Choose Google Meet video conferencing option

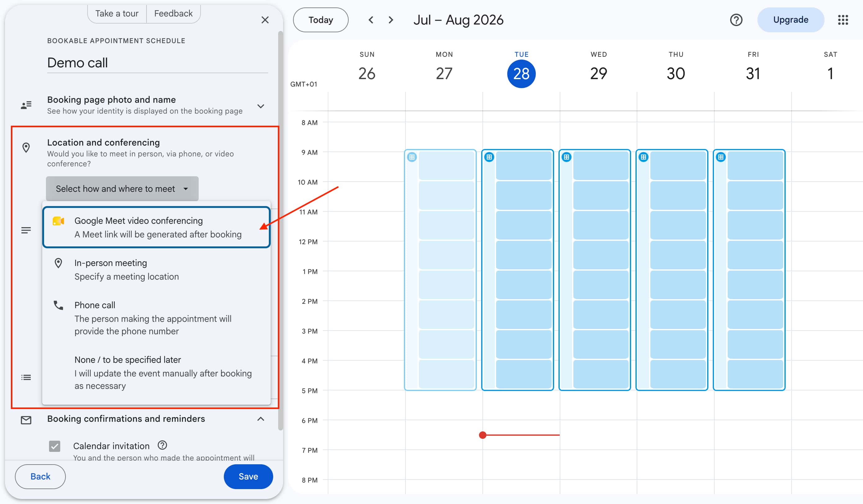156,227
